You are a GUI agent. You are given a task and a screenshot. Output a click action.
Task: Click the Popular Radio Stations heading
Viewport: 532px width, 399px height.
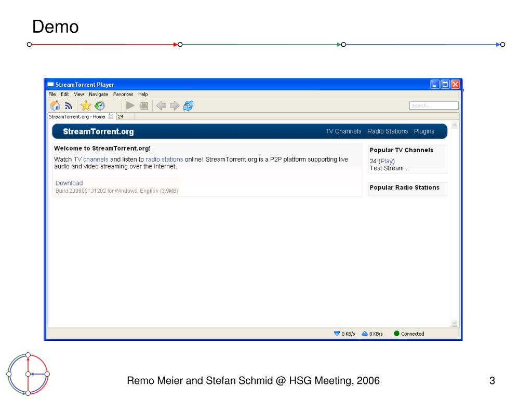click(404, 187)
